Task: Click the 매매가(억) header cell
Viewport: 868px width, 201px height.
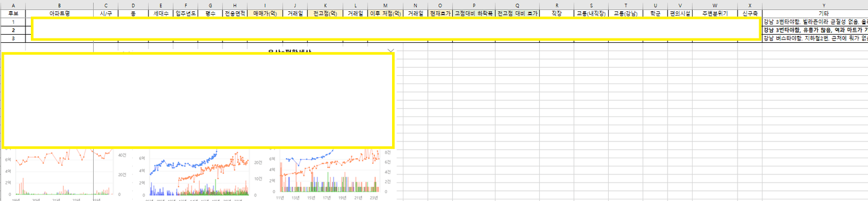Action: click(265, 13)
